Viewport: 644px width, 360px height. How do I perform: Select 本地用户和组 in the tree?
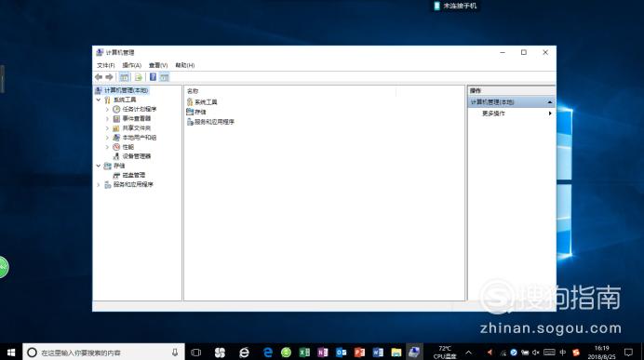pos(140,138)
